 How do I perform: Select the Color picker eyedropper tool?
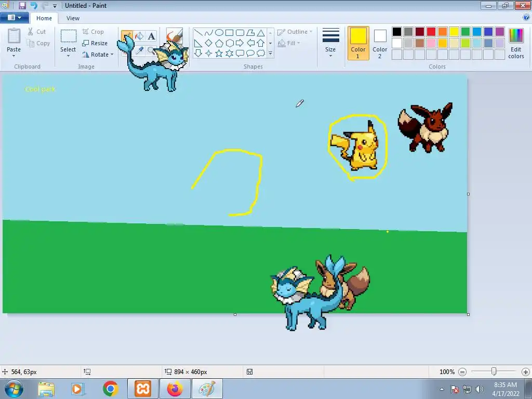[139, 50]
